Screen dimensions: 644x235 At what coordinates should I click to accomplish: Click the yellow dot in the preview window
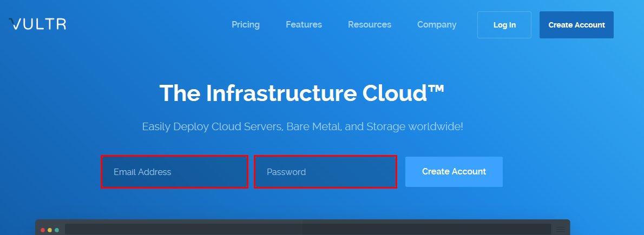(50, 230)
